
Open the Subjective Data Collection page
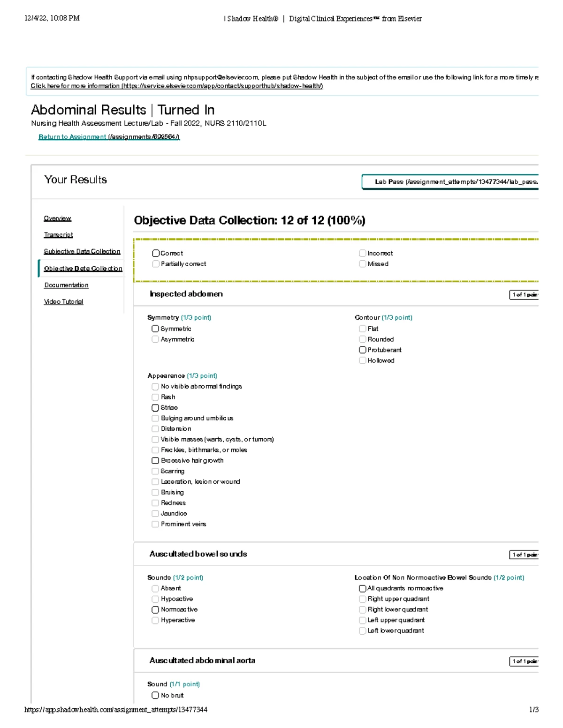coord(82,251)
